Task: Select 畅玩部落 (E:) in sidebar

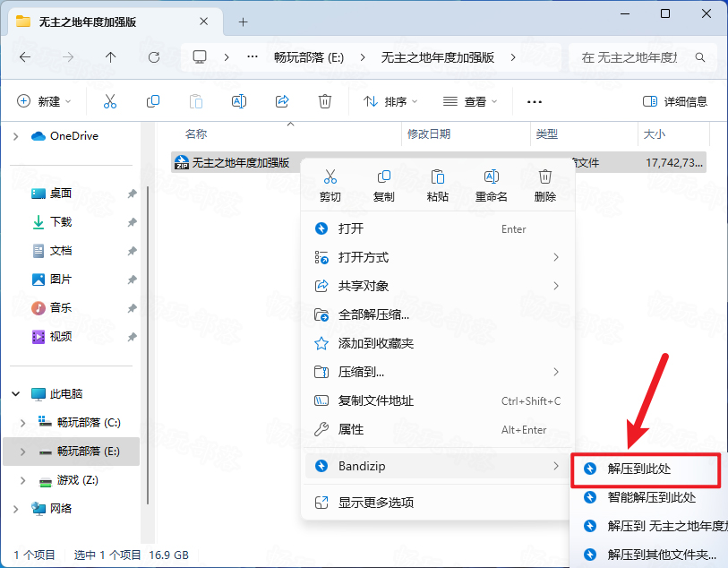Action: pyautogui.click(x=72, y=452)
